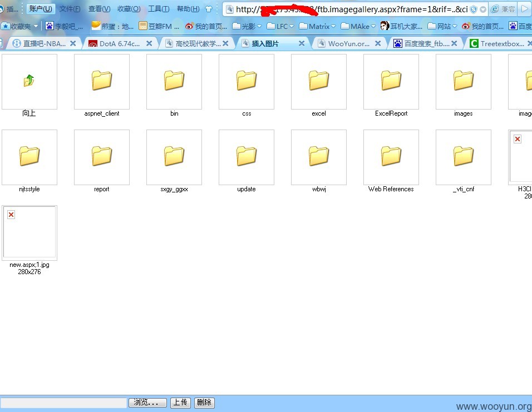Screen dimensions: 532x412
Task: Close the 插入图片 tab
Action: click(x=301, y=43)
